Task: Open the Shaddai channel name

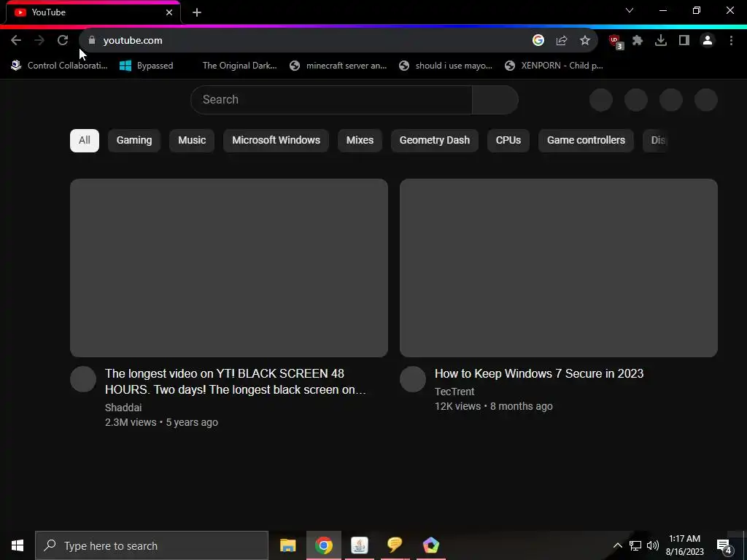Action: tap(123, 408)
